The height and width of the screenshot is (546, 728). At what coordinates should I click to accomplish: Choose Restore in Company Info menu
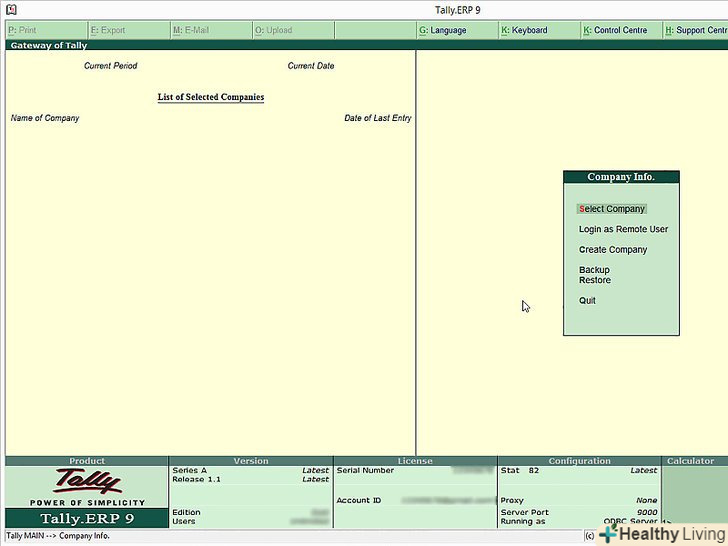[x=594, y=280]
